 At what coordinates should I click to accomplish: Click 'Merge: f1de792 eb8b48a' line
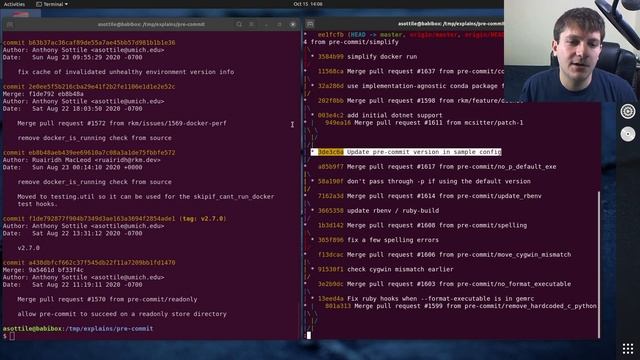[x=43, y=94]
